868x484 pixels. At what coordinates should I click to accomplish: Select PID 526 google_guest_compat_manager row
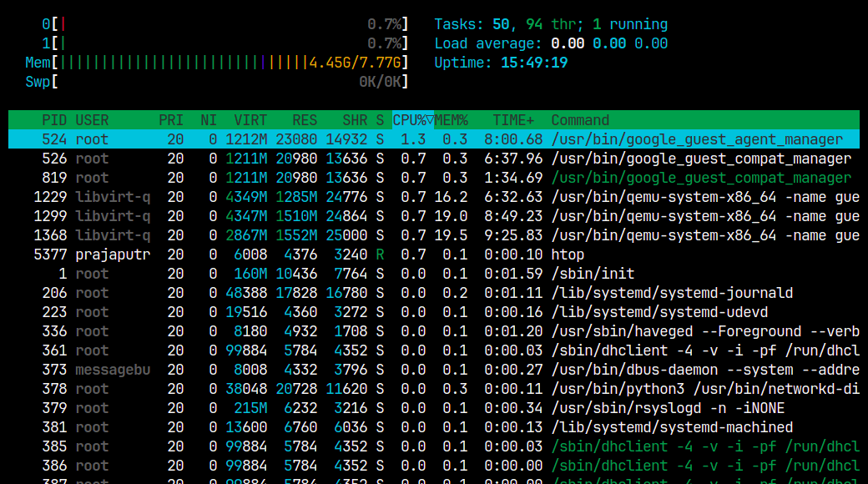pyautogui.click(x=434, y=159)
